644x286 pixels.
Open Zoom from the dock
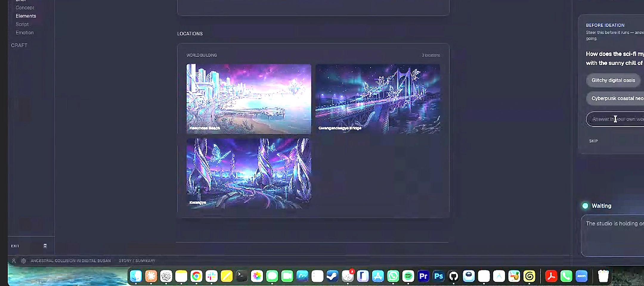tap(582, 276)
